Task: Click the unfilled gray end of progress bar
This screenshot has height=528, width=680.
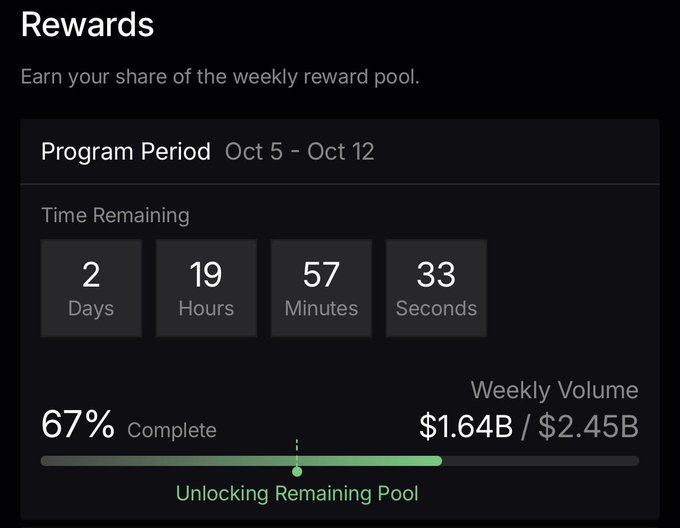Action: pyautogui.click(x=541, y=461)
